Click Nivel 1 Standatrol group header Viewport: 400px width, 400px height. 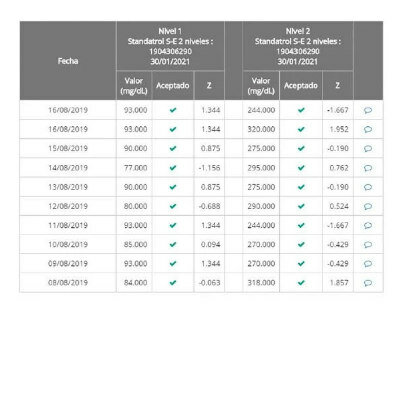click(170, 46)
